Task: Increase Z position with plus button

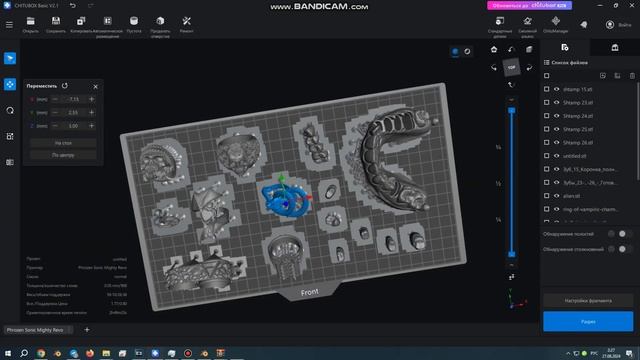Action: pyautogui.click(x=91, y=126)
